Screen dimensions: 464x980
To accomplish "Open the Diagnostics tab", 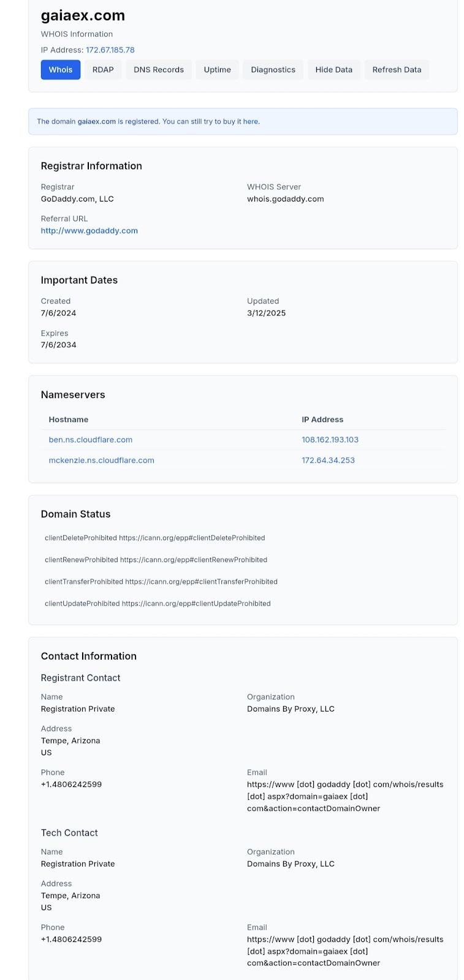I will tap(273, 70).
